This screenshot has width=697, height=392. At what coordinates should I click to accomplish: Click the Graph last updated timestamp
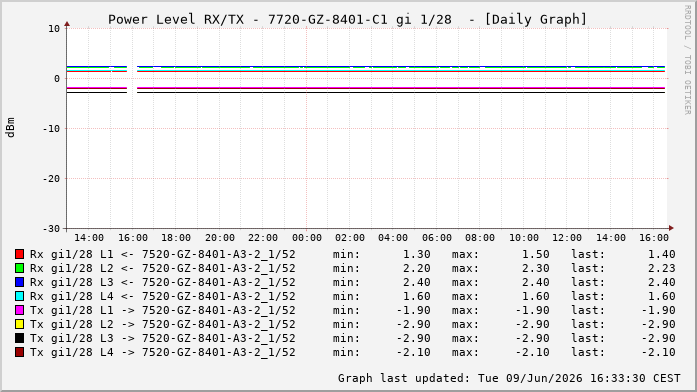pyautogui.click(x=509, y=378)
